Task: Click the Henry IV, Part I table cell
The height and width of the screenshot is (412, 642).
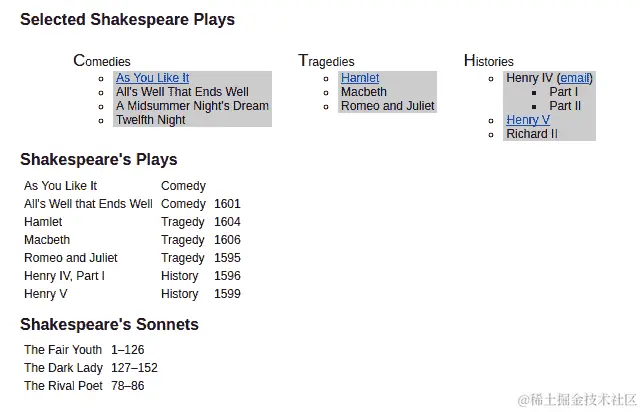Action: tap(64, 276)
